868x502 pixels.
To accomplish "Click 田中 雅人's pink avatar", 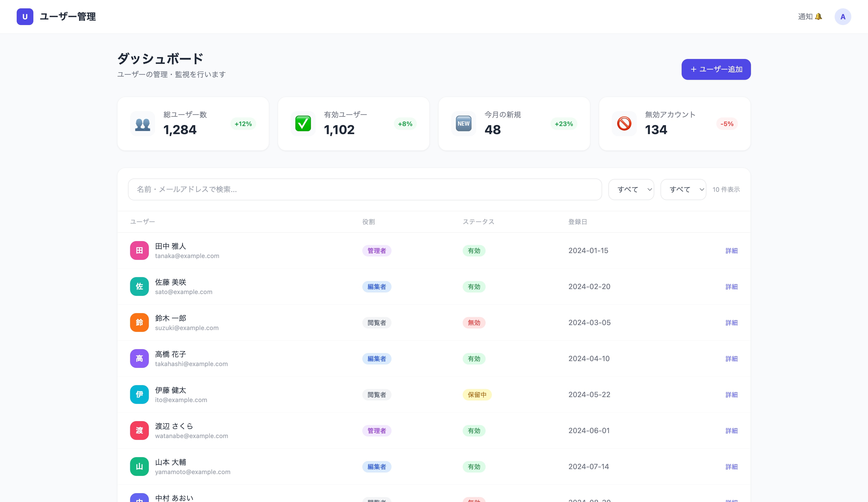I will pos(139,251).
